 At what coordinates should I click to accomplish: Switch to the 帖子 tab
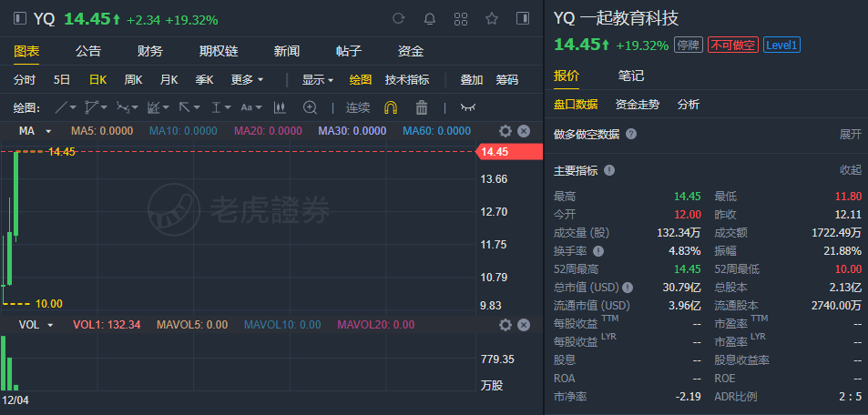point(349,52)
